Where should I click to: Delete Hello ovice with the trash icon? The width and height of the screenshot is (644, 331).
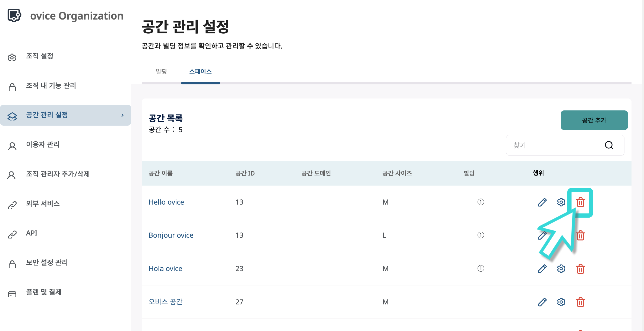pyautogui.click(x=580, y=202)
